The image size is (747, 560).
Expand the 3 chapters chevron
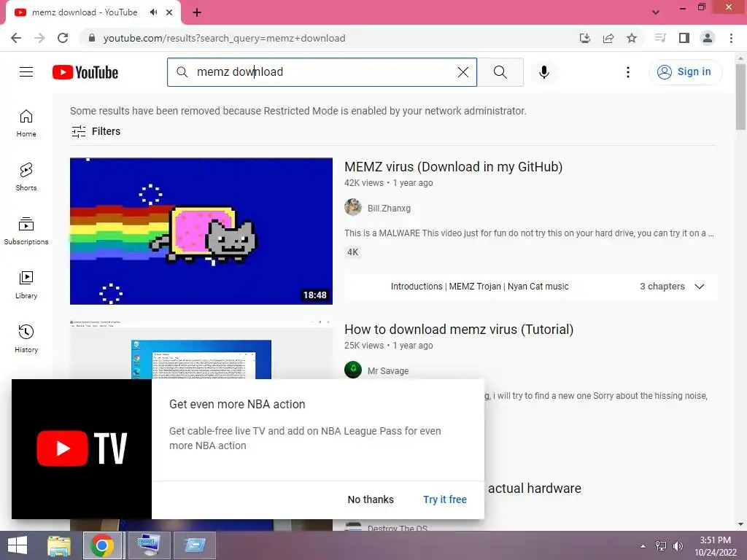pyautogui.click(x=700, y=286)
